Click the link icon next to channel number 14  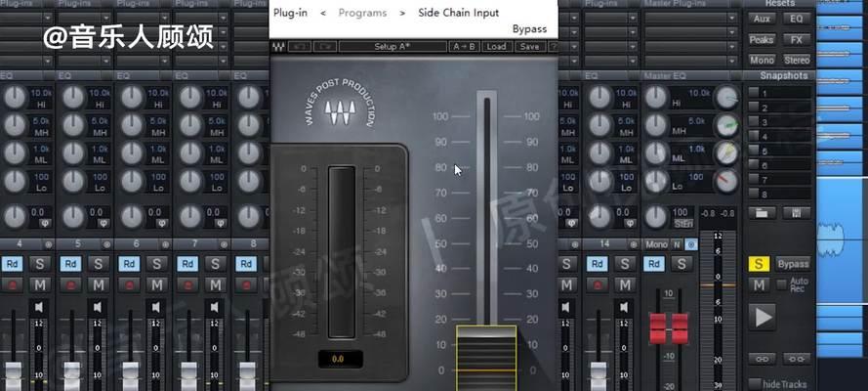pyautogui.click(x=633, y=244)
